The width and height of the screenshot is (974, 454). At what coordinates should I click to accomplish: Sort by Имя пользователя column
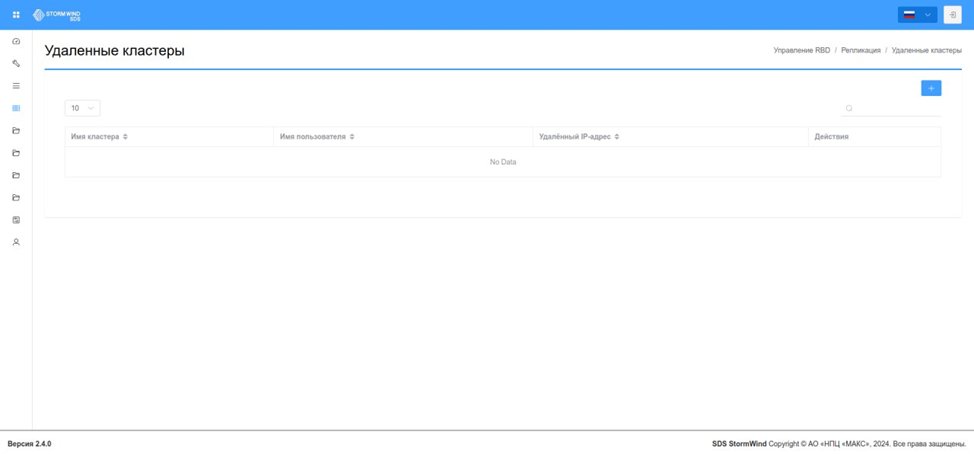pos(317,137)
